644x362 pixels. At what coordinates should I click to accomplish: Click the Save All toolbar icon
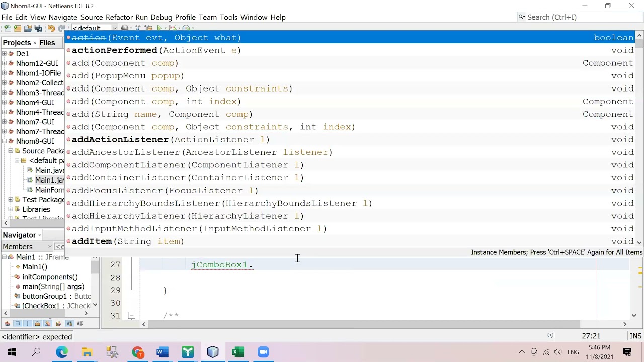[x=38, y=28]
